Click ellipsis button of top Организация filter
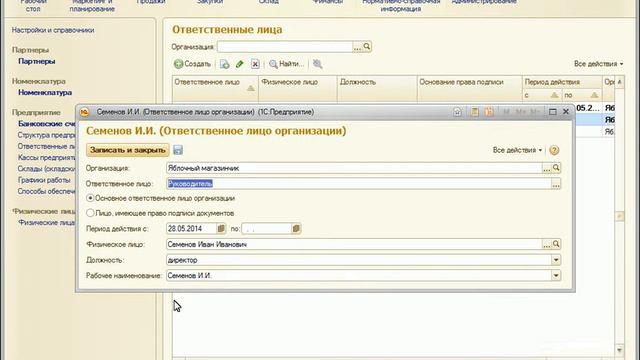 (358, 47)
